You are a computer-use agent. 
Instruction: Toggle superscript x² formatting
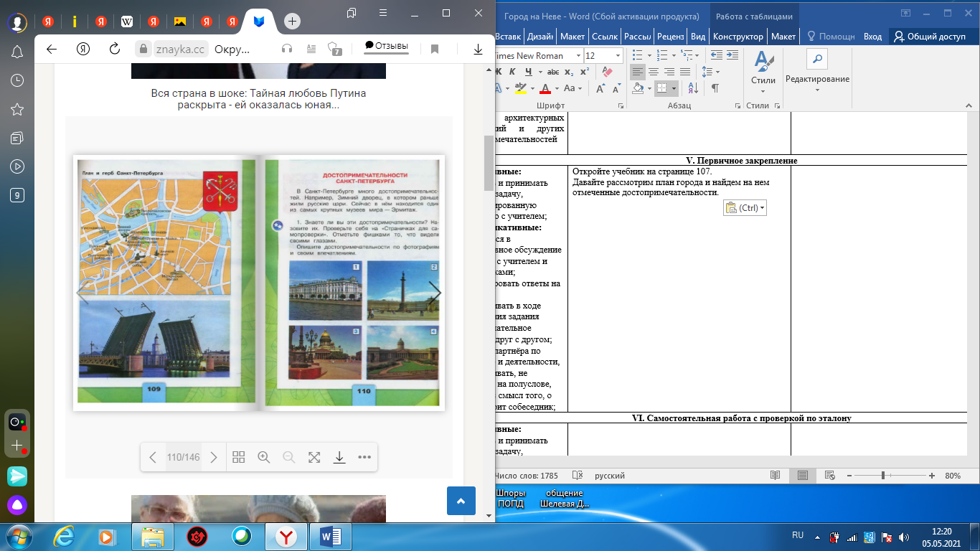(x=584, y=72)
